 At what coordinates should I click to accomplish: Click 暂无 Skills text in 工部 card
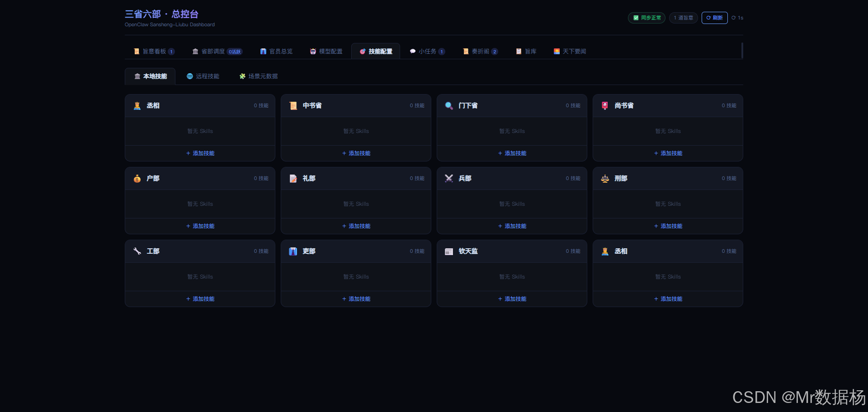click(200, 277)
